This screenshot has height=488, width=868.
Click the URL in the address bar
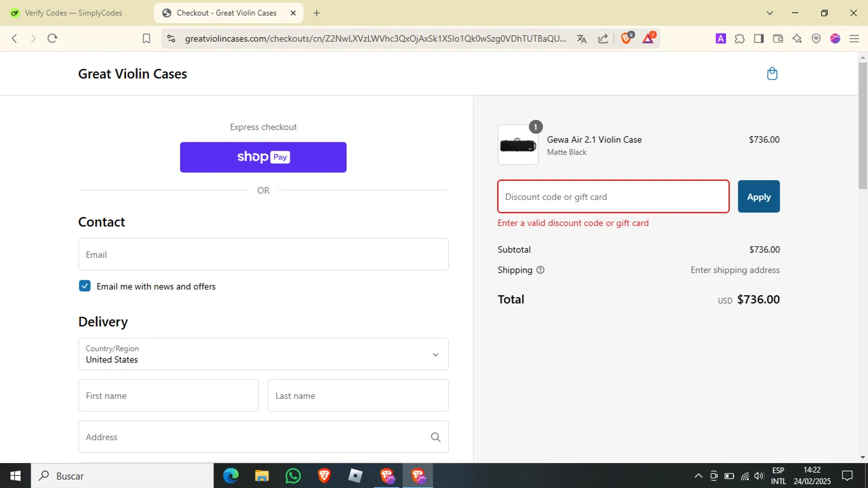click(x=376, y=38)
